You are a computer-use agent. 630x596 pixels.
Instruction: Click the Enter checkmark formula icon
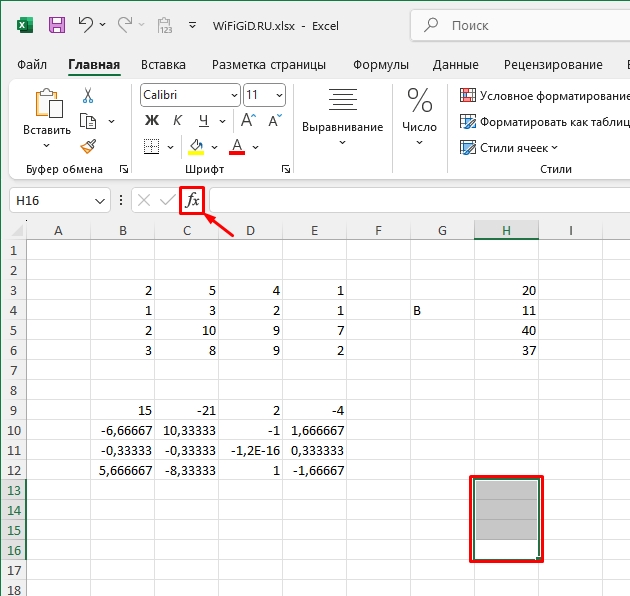[x=167, y=200]
